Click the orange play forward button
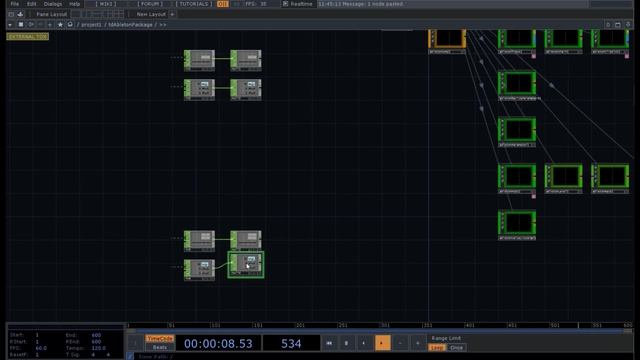The height and width of the screenshot is (360, 640). [x=382, y=343]
